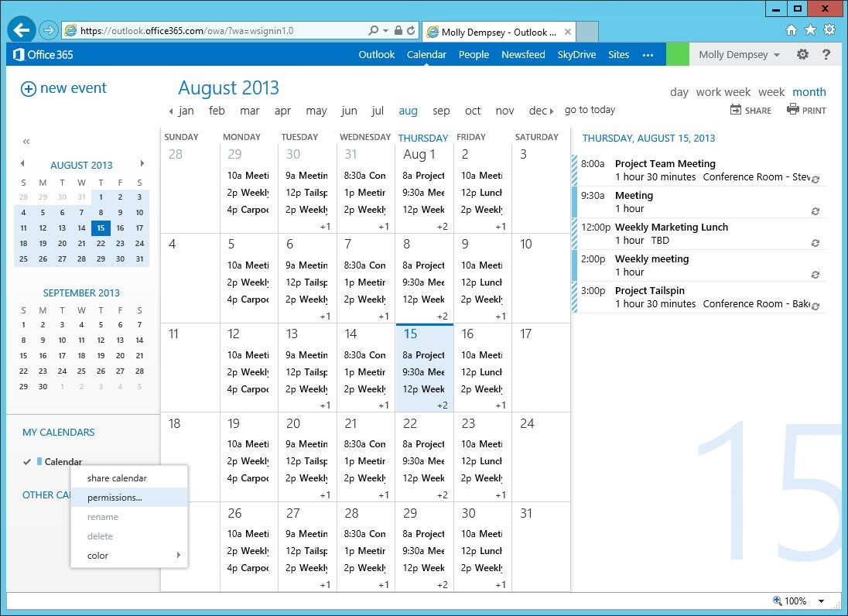Click the recurrence icon beside Project Tailspin
Screen dimensions: 848x616
[815, 306]
